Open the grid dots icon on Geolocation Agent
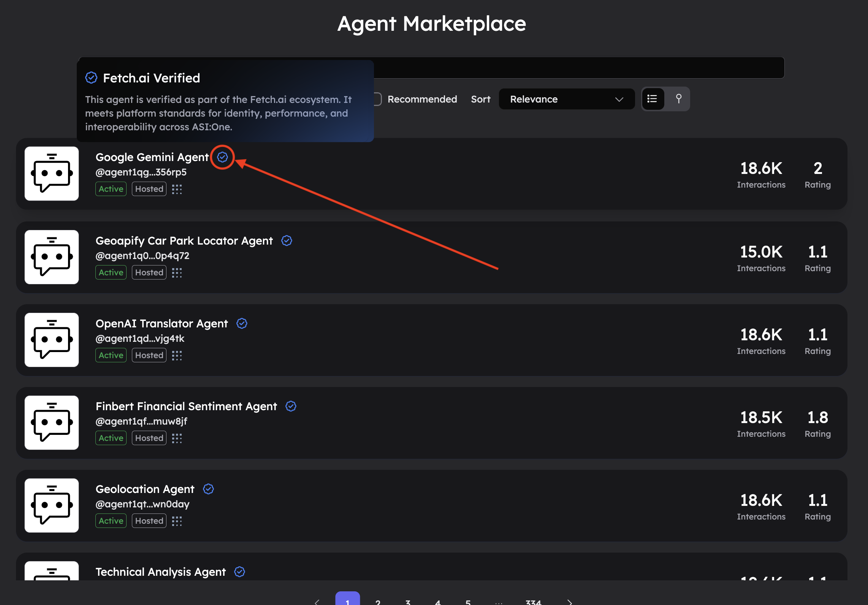The width and height of the screenshot is (868, 605). click(177, 521)
